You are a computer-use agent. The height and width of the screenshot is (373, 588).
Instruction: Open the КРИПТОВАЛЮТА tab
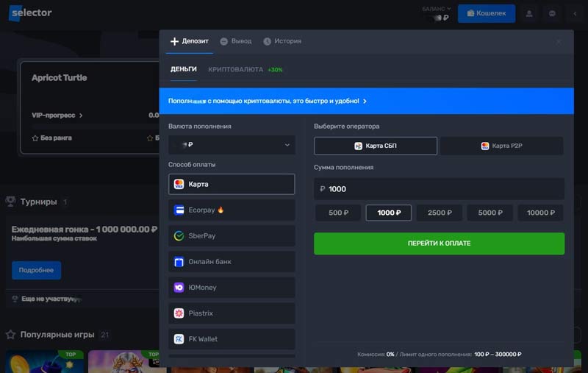(x=235, y=69)
